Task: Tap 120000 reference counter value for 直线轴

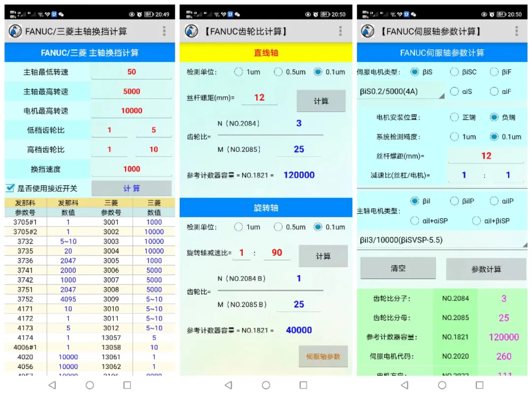Action: [299, 175]
